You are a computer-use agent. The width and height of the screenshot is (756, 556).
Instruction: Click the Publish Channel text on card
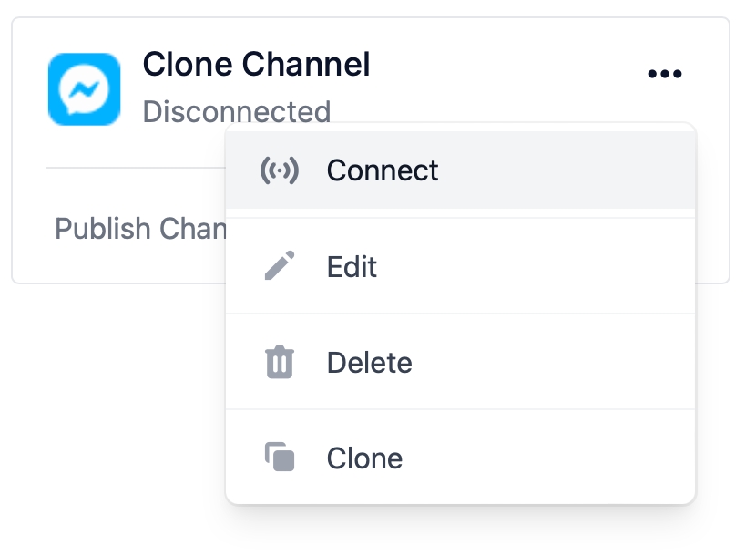tap(140, 228)
